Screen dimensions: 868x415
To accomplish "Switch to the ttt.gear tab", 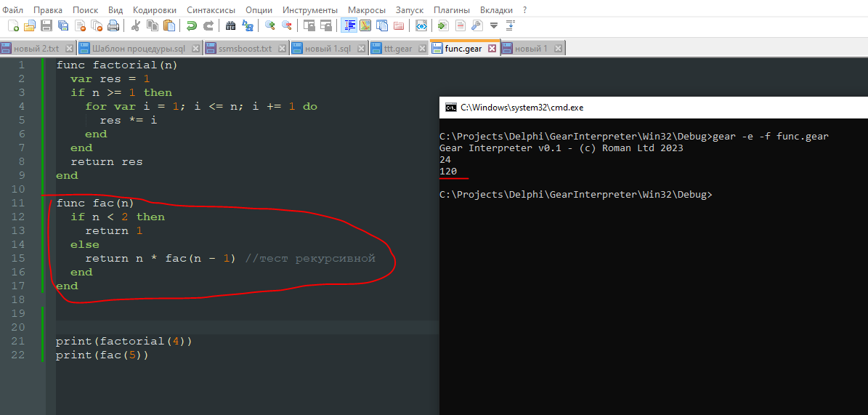I will 397,49.
